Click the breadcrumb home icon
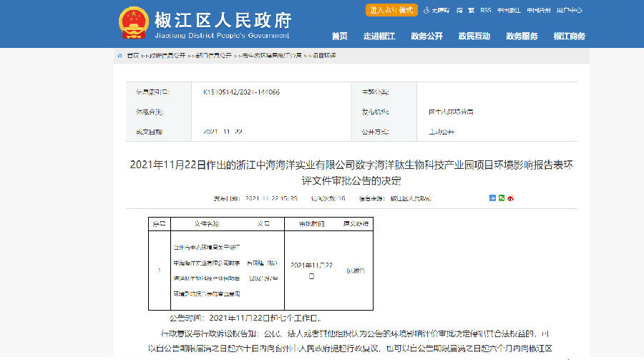The width and height of the screenshot is (644, 360). tap(119, 55)
